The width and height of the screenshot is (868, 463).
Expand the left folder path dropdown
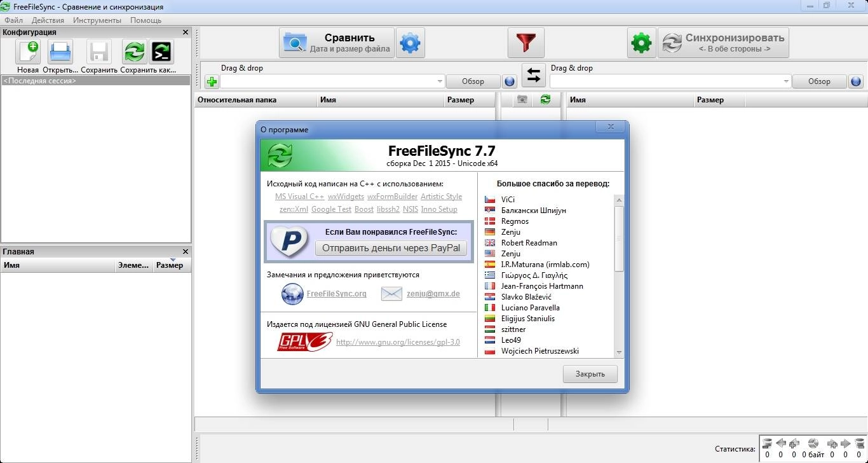coord(440,81)
